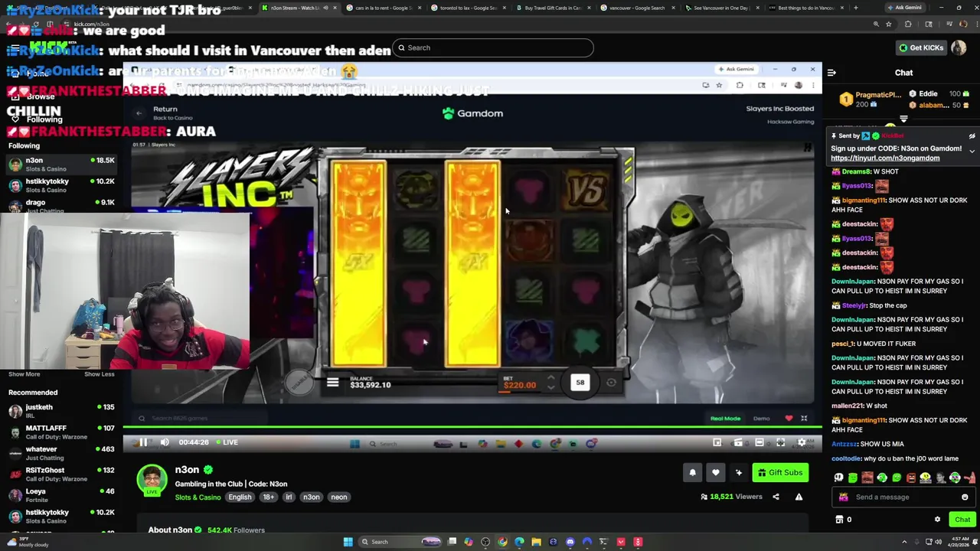980x551 pixels.
Task: Open justketh in Recommended channels
Action: click(61, 411)
